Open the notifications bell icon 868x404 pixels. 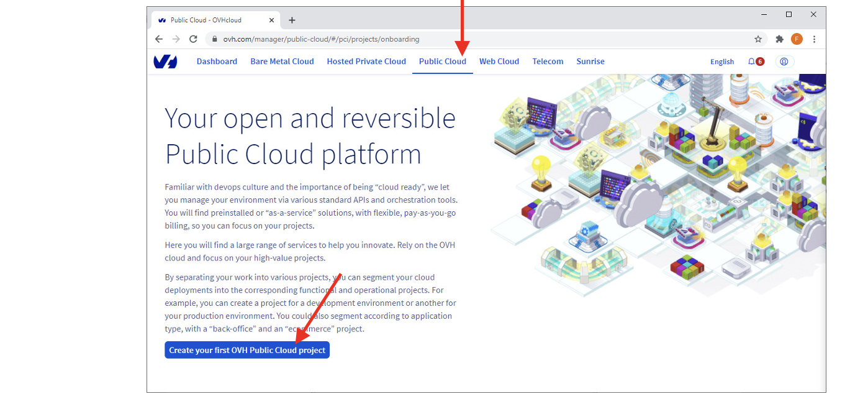click(x=751, y=62)
